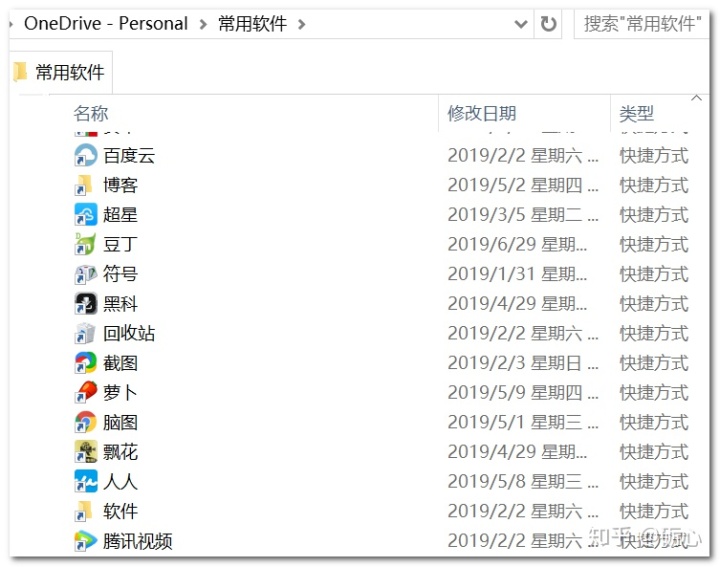Open the address bar history dropdown

tap(521, 24)
